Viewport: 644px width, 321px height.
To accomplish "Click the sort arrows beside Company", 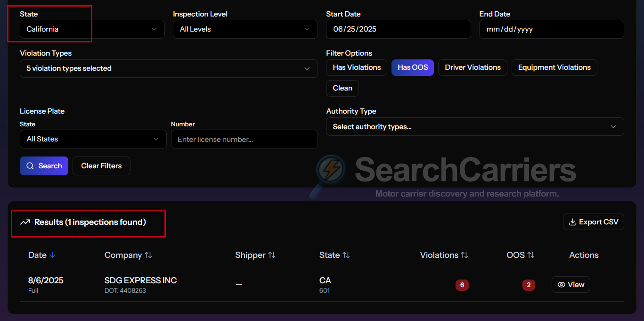I will [148, 255].
